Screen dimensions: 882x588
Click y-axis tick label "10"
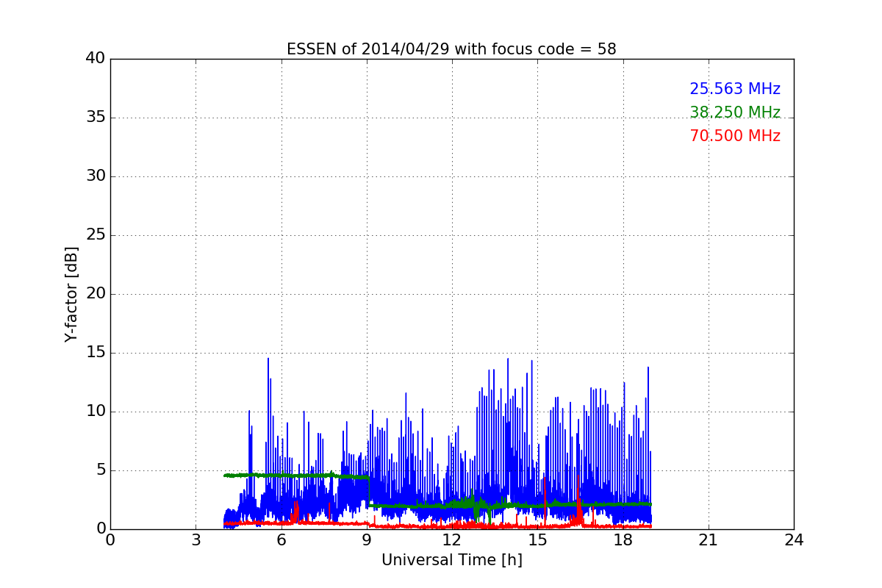95,412
